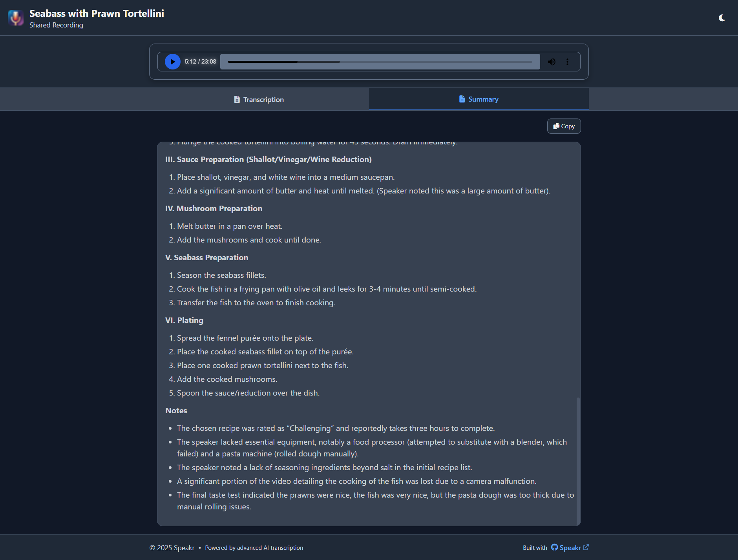Click the external link icon beside Speakr
Screen dimensions: 738x560
pyautogui.click(x=586, y=547)
